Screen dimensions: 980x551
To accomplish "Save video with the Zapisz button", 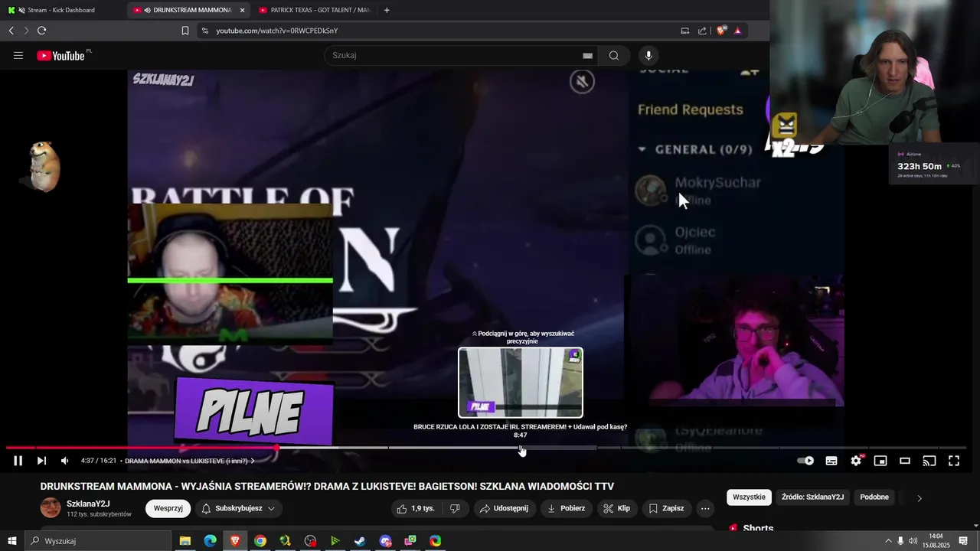I will [666, 508].
